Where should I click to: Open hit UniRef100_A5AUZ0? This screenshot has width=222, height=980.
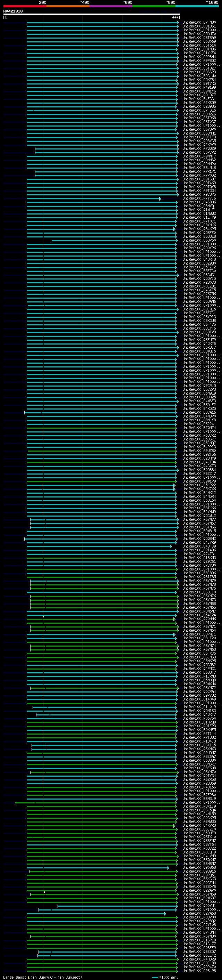[x=199, y=34]
